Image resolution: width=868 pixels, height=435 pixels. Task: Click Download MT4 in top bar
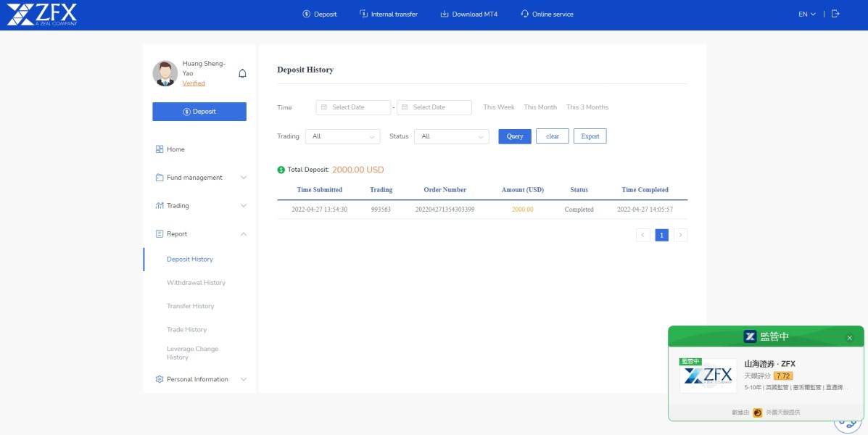coord(468,14)
